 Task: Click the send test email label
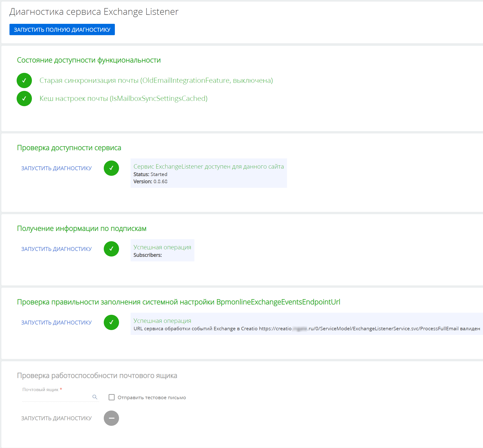(x=152, y=398)
